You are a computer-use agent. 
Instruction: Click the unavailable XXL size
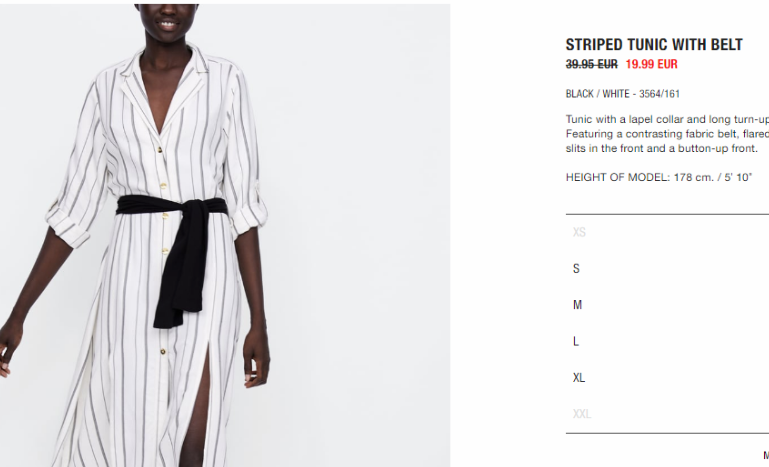click(x=667, y=414)
